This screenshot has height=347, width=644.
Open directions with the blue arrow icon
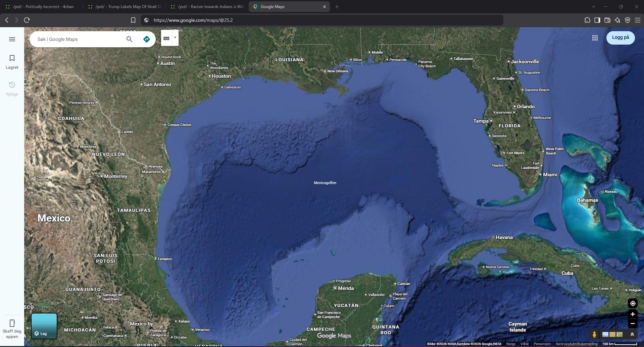147,39
